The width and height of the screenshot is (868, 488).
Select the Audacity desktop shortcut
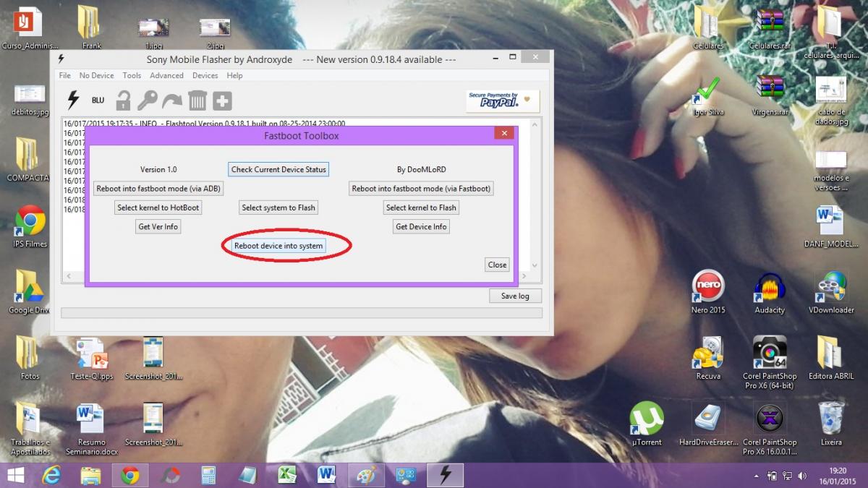770,292
